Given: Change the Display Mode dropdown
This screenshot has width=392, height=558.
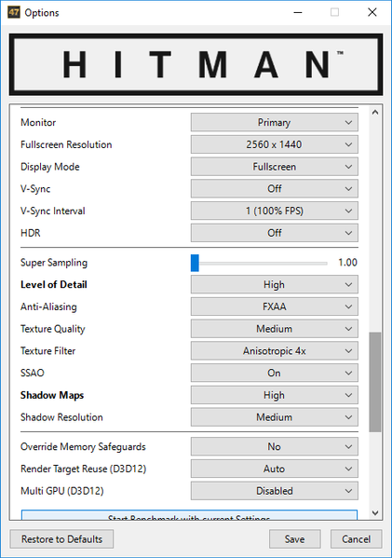Looking at the screenshot, I should coord(275,167).
